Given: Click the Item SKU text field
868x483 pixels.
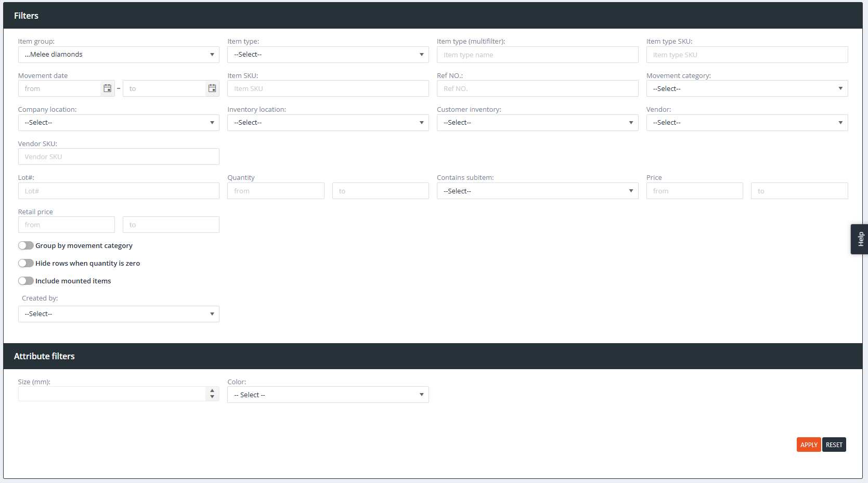Looking at the screenshot, I should click(328, 88).
